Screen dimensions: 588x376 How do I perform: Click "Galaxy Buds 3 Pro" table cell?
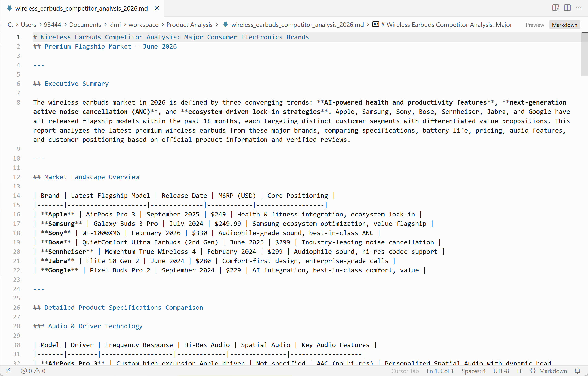click(x=126, y=224)
